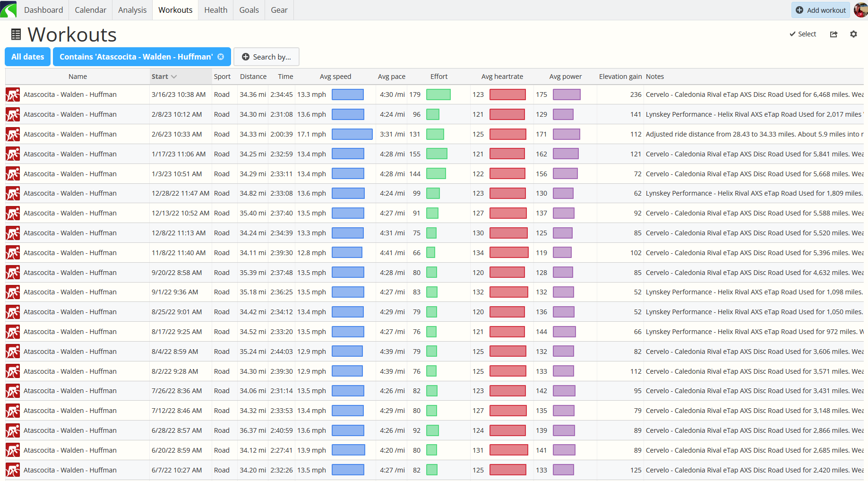Screen dimensions: 868x481
Task: Toggle Select mode for workouts
Action: point(803,34)
